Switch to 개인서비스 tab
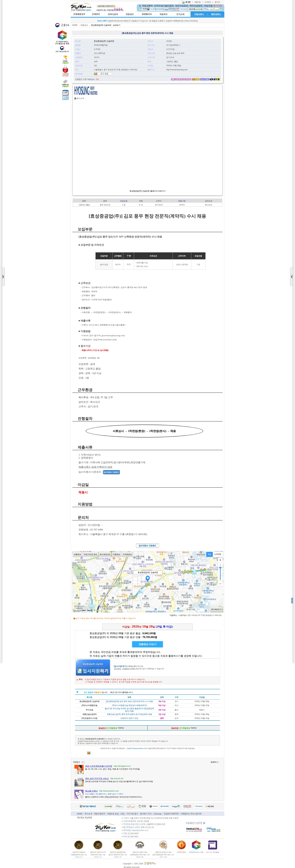Screen dimensions: 295x868 click(x=216, y=14)
